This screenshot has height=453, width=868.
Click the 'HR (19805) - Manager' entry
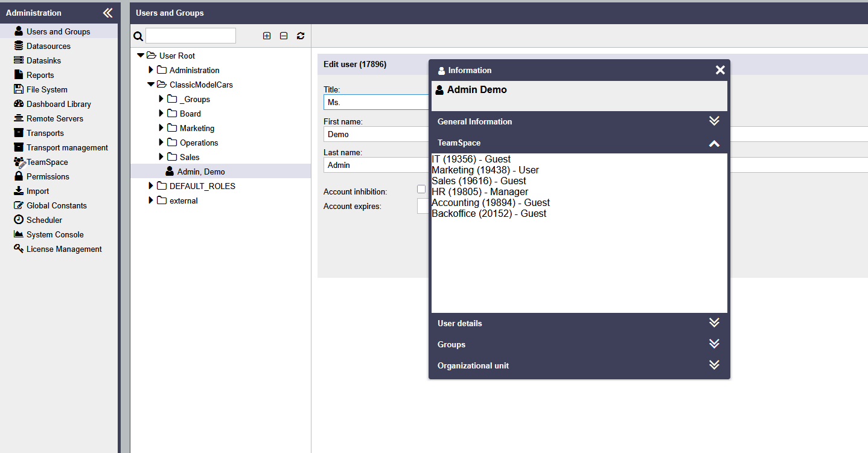tap(480, 191)
